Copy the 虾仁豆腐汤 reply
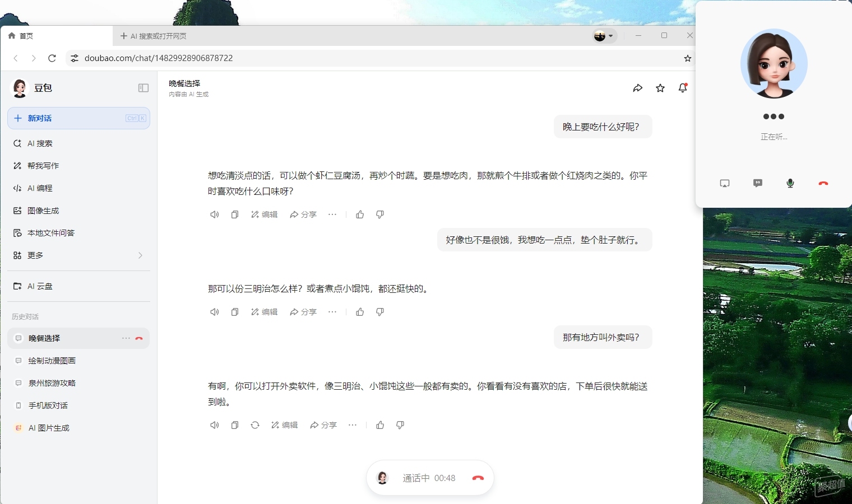This screenshot has height=504, width=852. tap(235, 214)
